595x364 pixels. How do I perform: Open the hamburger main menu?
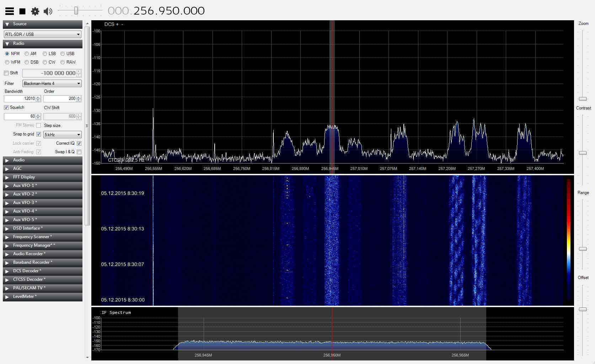[10, 11]
